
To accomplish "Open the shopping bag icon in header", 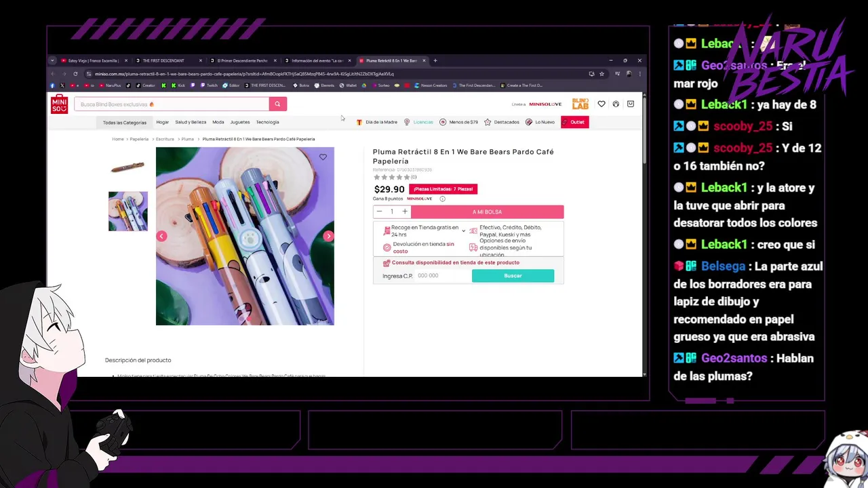I will point(630,104).
